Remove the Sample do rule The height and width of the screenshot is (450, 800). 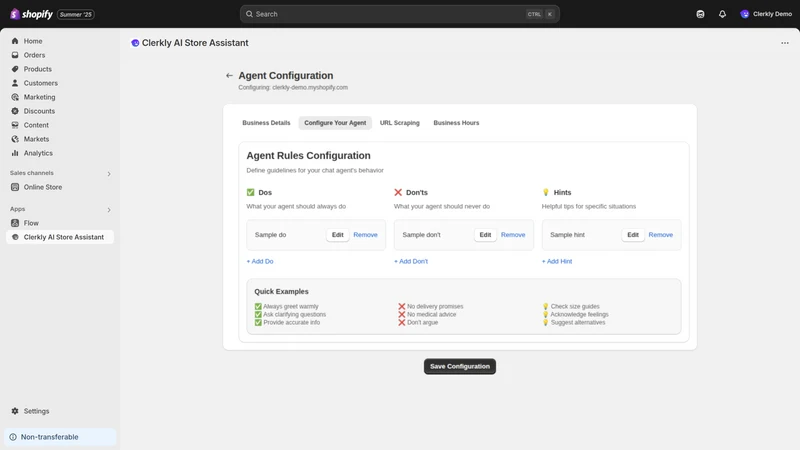click(x=365, y=235)
